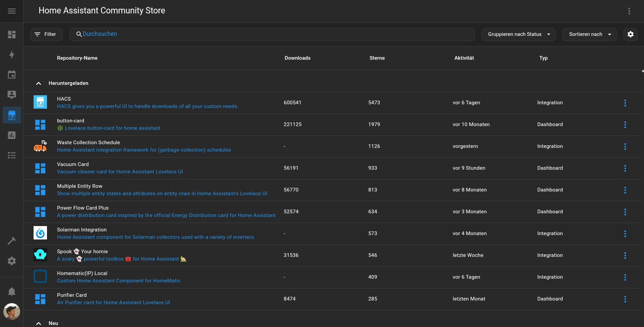
Task: Open HACS row three-dot menu
Action: click(625, 103)
